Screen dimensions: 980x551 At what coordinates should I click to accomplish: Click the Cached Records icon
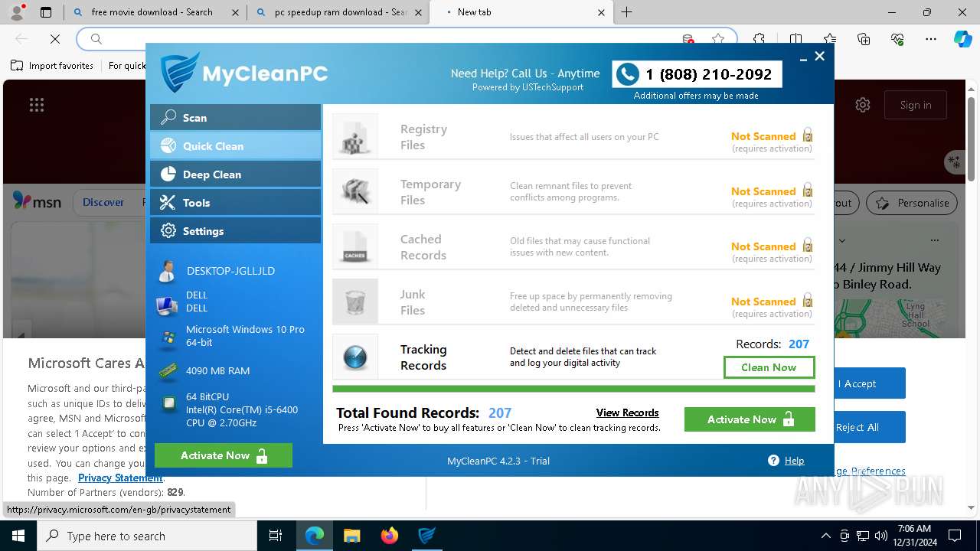[x=355, y=246]
